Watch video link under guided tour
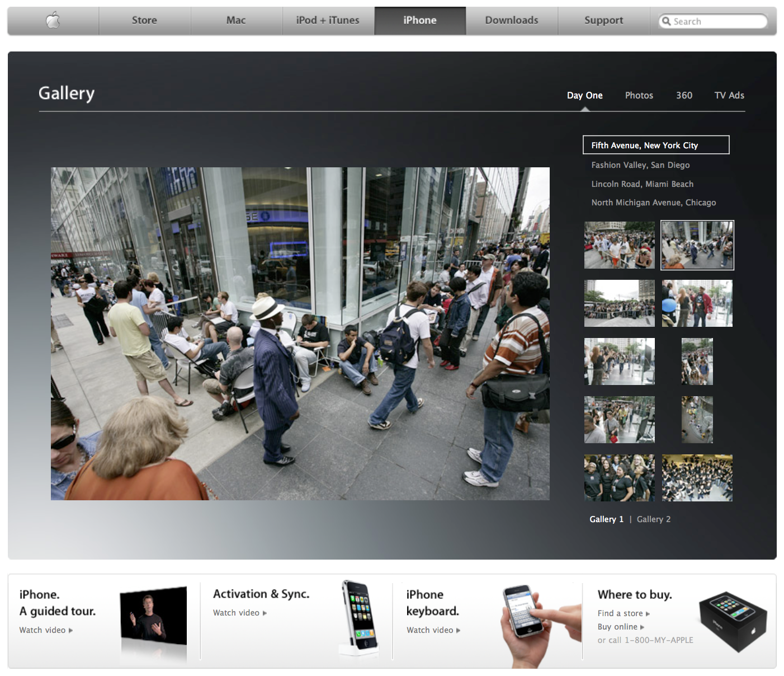This screenshot has height=676, width=784. (x=46, y=630)
